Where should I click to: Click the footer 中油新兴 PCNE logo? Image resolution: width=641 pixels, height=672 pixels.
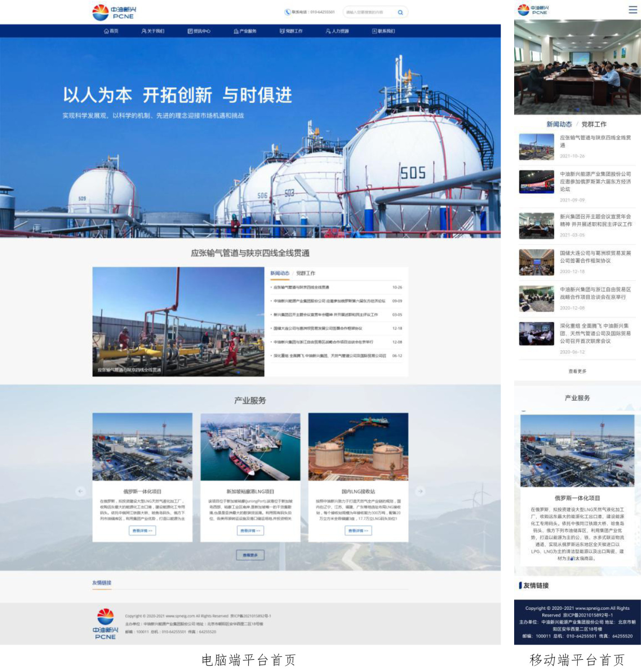[x=105, y=624]
